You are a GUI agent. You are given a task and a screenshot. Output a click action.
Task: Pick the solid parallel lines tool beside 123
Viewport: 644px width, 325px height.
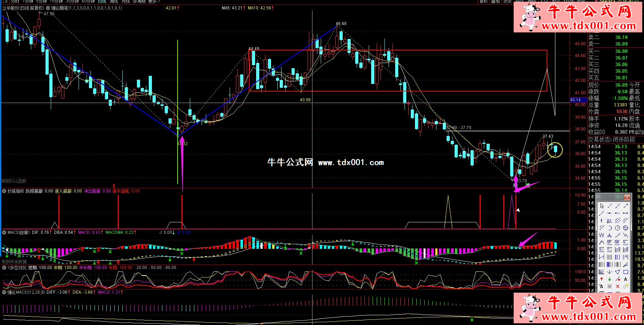pyautogui.click(x=618, y=221)
